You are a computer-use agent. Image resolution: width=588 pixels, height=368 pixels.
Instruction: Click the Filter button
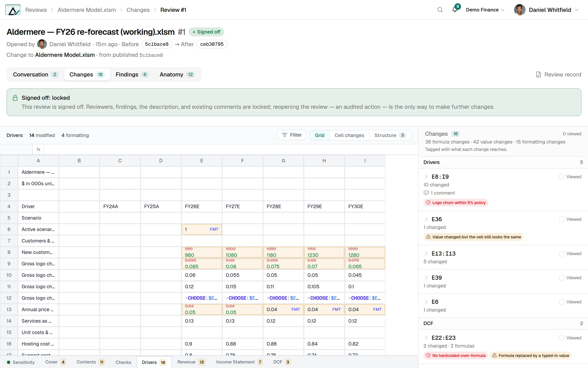tap(292, 135)
